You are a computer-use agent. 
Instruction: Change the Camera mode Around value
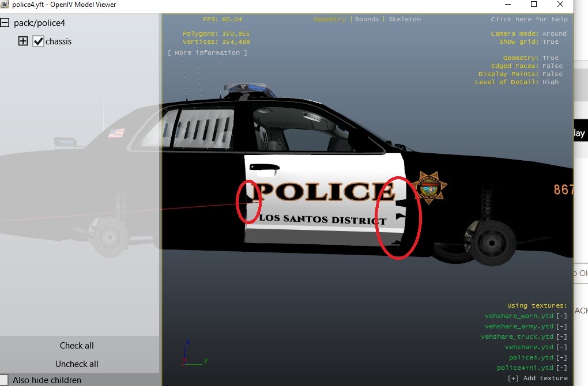[554, 34]
